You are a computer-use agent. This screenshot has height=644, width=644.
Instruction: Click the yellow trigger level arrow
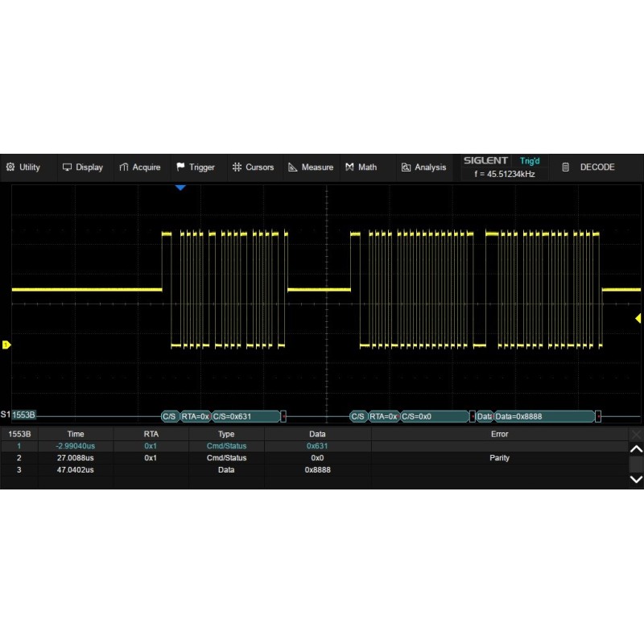click(637, 320)
